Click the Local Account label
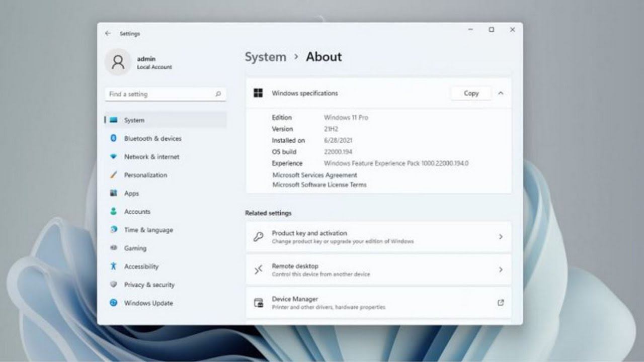644x362 pixels. 154,67
